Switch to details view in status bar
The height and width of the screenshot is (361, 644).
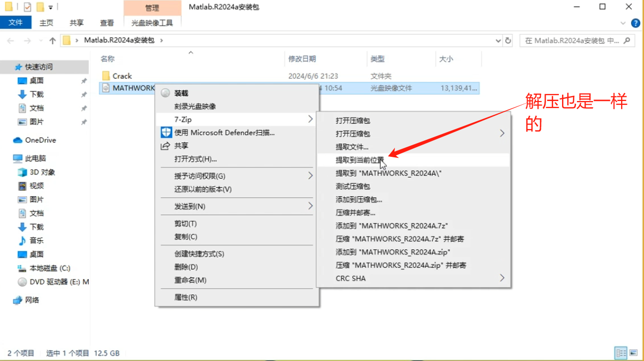pos(621,353)
